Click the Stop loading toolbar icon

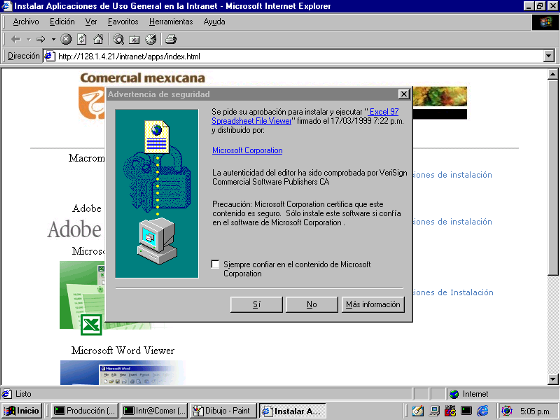point(66,39)
